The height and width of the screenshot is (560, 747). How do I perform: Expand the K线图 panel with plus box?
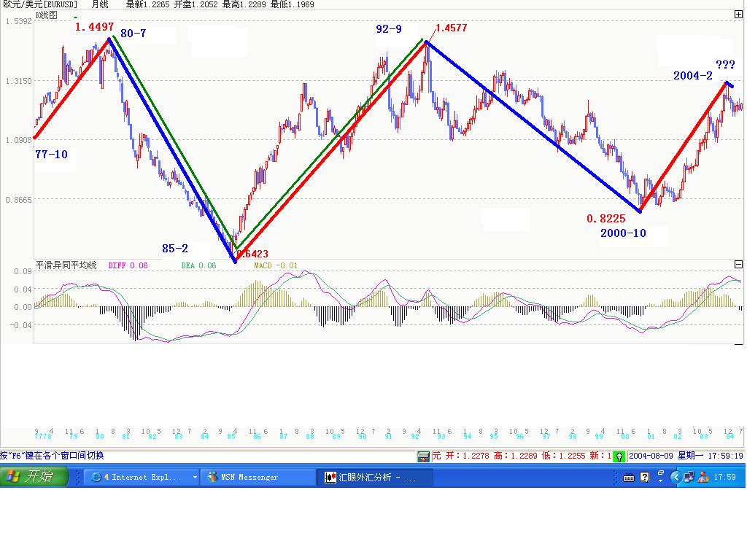pos(738,15)
